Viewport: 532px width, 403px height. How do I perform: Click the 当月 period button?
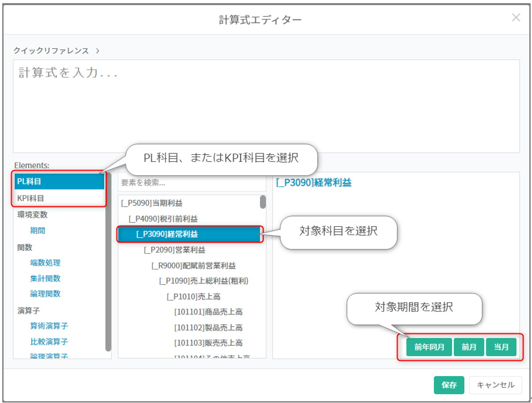(501, 347)
